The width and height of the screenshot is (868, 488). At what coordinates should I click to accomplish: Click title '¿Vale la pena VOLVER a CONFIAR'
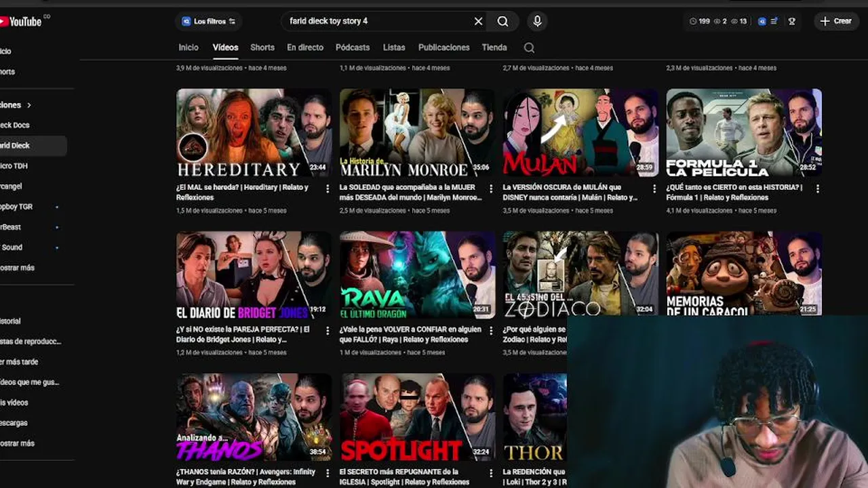click(x=410, y=335)
